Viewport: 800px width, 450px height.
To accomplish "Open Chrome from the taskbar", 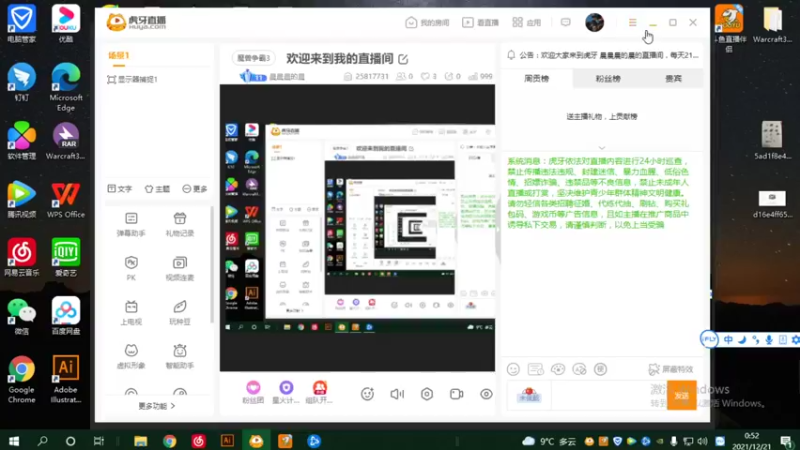I will [x=169, y=441].
